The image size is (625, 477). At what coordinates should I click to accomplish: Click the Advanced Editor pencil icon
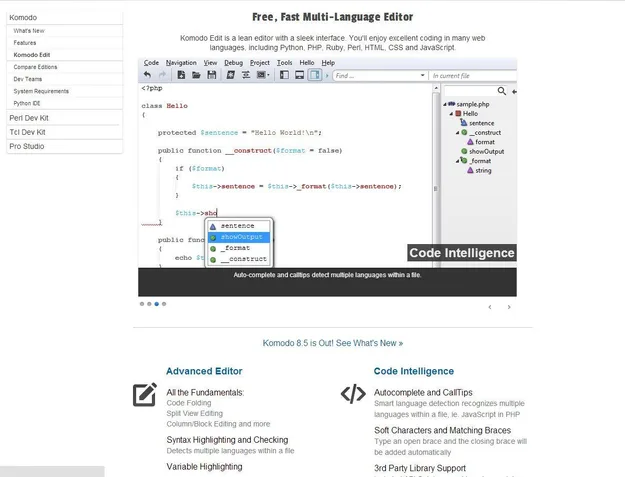145,394
